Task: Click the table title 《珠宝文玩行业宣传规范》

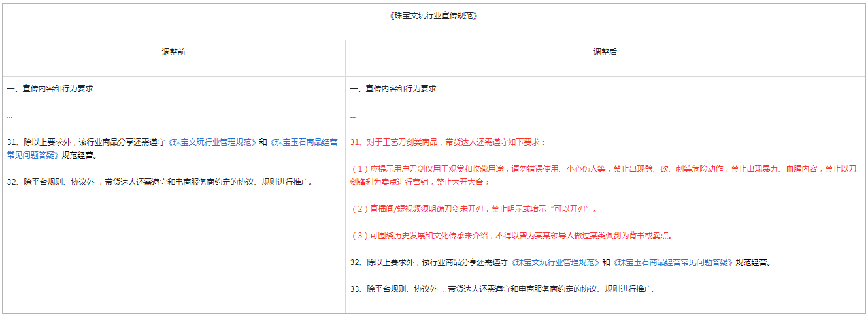Action: click(433, 15)
